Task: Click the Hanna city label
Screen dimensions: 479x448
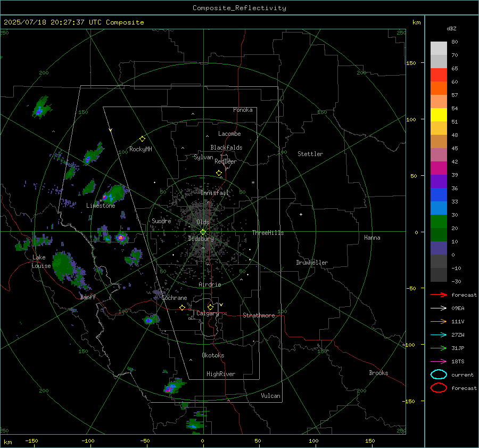Action: (372, 238)
